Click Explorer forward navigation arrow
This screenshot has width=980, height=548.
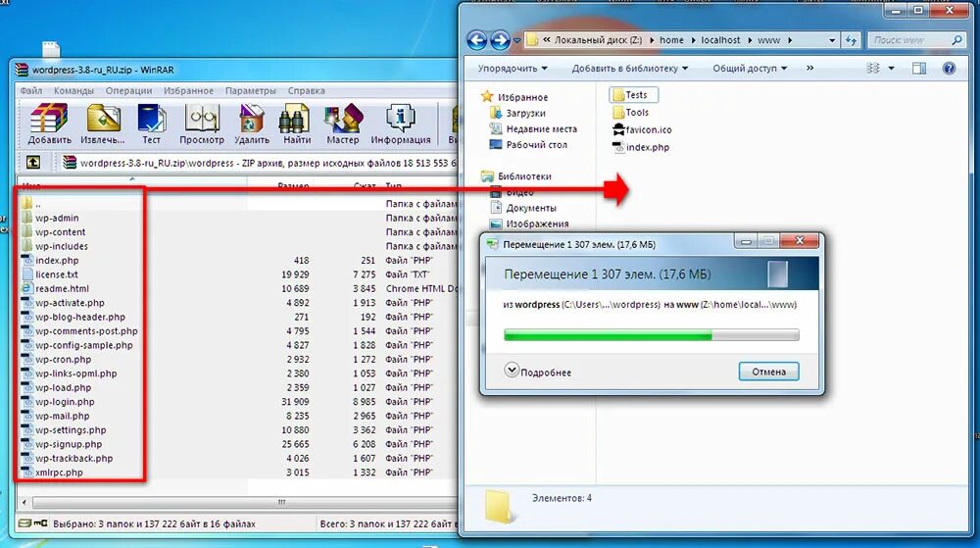click(500, 40)
